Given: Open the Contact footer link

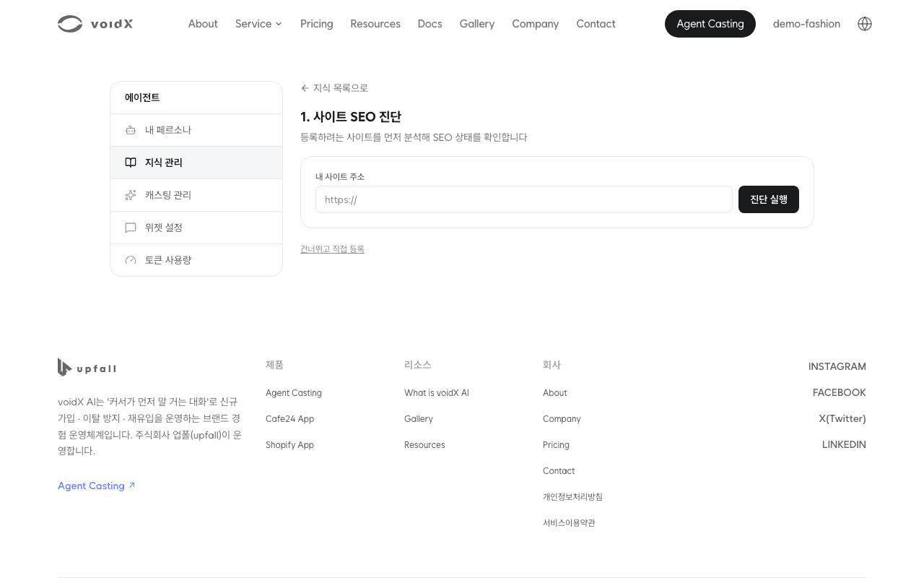Looking at the screenshot, I should point(559,471).
